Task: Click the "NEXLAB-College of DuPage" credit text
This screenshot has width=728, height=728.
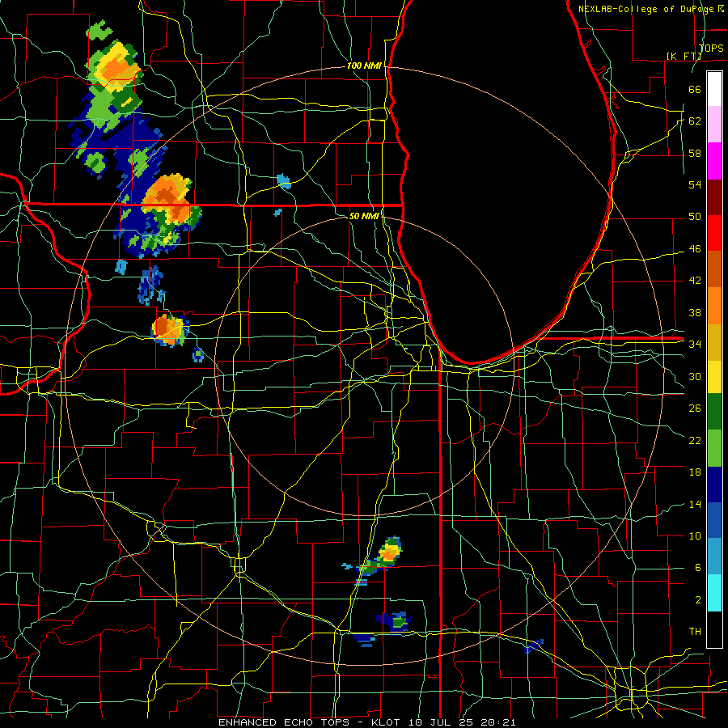Action: [645, 9]
